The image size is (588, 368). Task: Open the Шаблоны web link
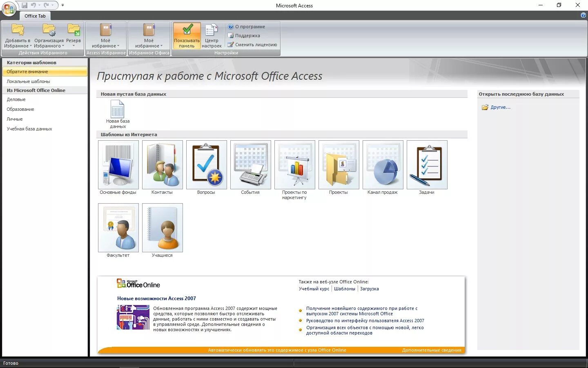(x=345, y=289)
